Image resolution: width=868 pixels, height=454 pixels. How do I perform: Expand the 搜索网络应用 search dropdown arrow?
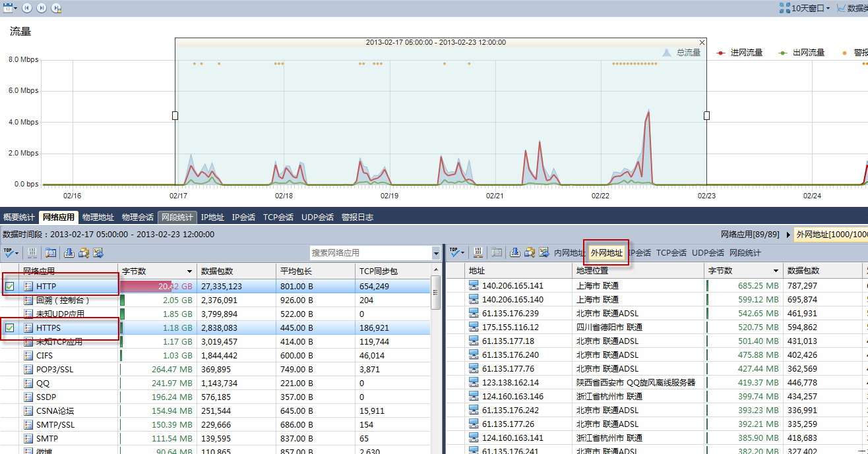click(436, 253)
